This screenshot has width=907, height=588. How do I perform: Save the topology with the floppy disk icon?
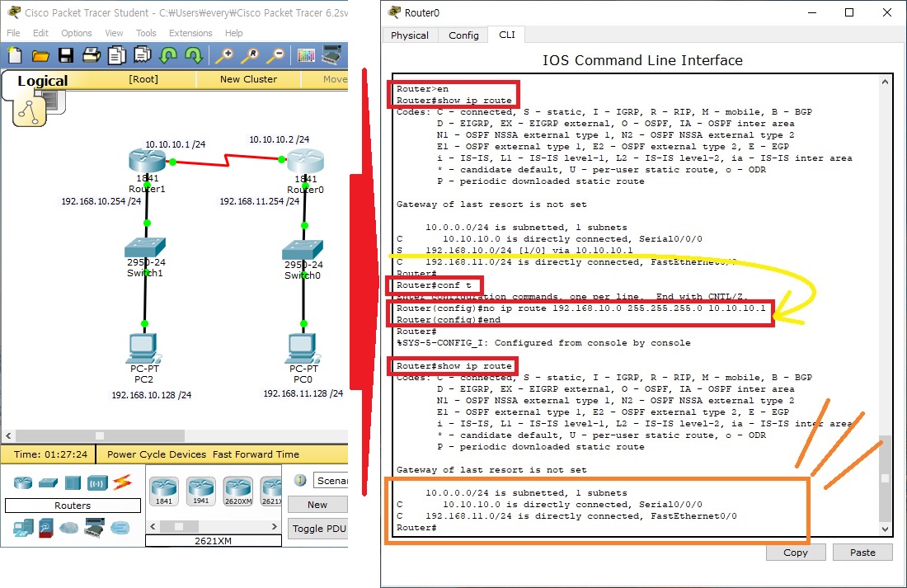coord(66,55)
